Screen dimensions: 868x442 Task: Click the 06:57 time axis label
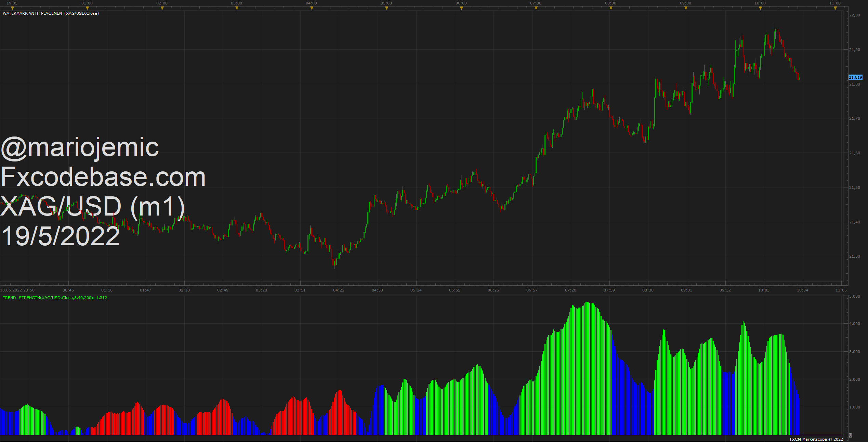(x=532, y=290)
